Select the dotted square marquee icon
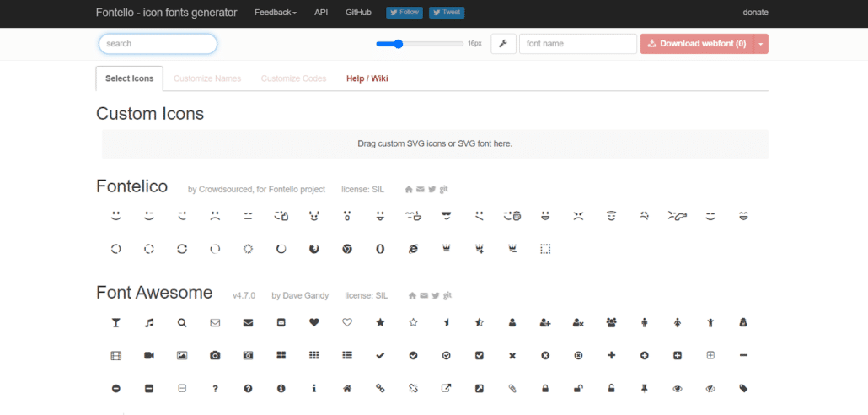 pos(545,250)
